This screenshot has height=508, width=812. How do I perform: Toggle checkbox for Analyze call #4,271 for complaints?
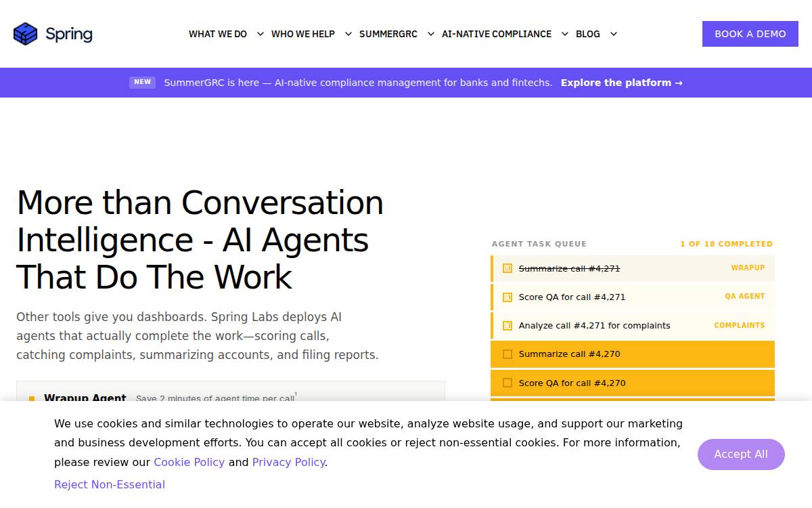pos(507,326)
